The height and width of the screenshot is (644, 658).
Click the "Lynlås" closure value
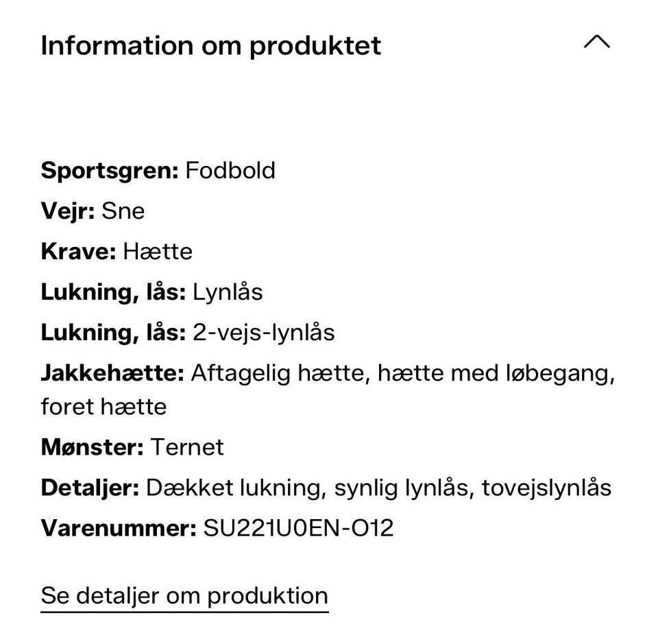228,292
